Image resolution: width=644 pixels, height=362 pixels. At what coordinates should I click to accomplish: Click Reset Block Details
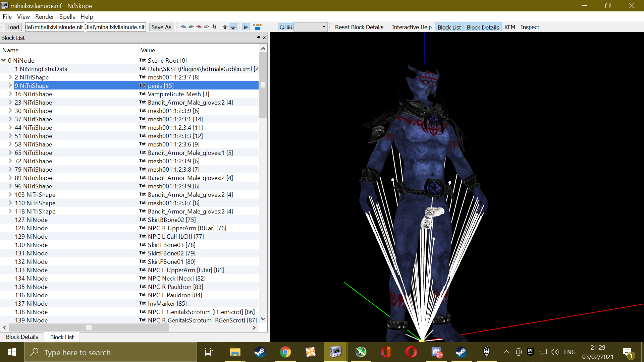pyautogui.click(x=359, y=27)
